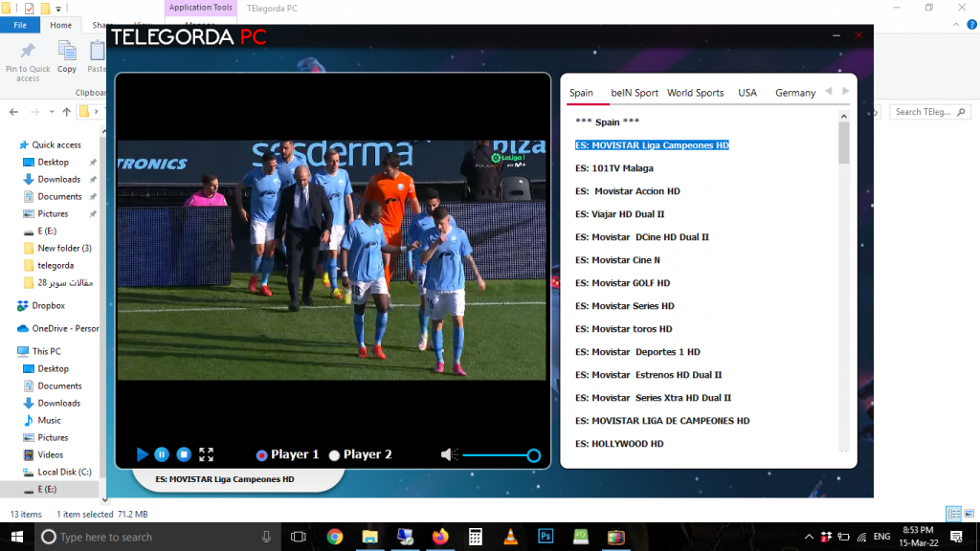
Task: Select ES: Movistar toros HD channel
Action: point(624,329)
